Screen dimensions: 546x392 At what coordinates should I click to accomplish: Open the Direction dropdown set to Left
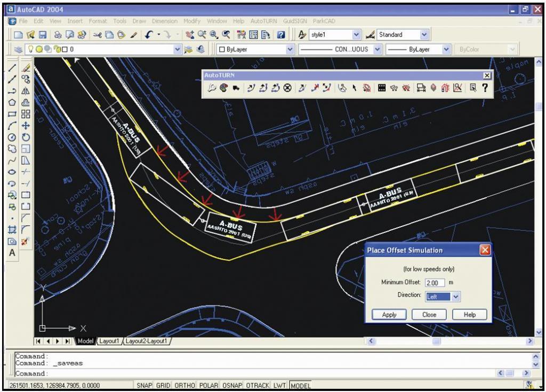click(x=455, y=297)
